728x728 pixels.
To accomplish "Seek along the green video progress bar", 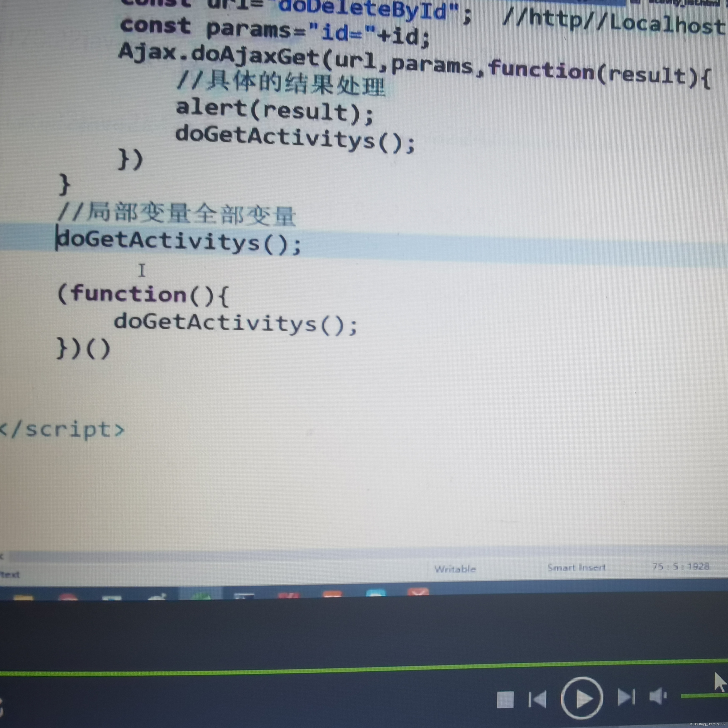I will click(364, 667).
